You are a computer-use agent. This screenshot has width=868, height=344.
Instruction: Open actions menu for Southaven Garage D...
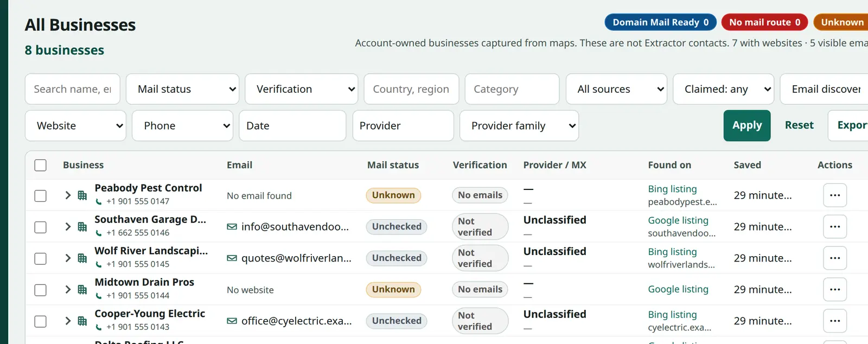[835, 227]
